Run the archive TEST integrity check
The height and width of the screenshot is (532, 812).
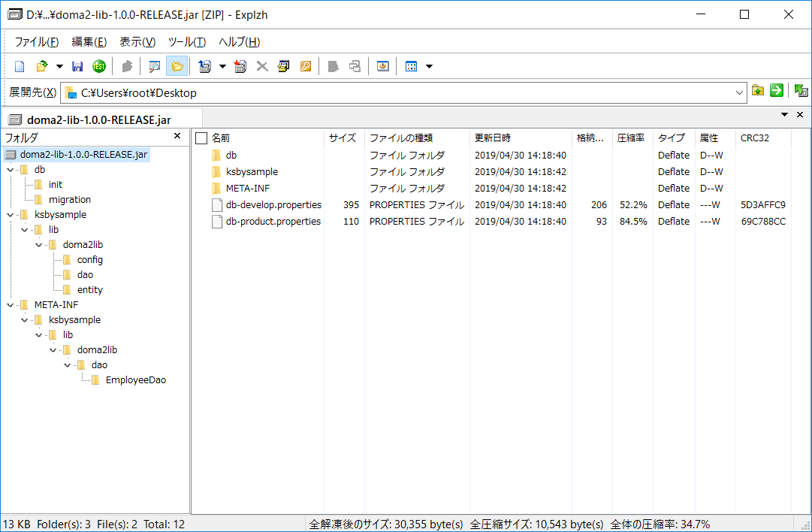(99, 66)
